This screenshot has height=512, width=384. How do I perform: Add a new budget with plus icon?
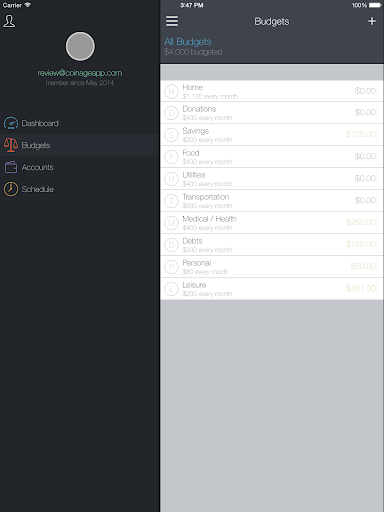[372, 21]
